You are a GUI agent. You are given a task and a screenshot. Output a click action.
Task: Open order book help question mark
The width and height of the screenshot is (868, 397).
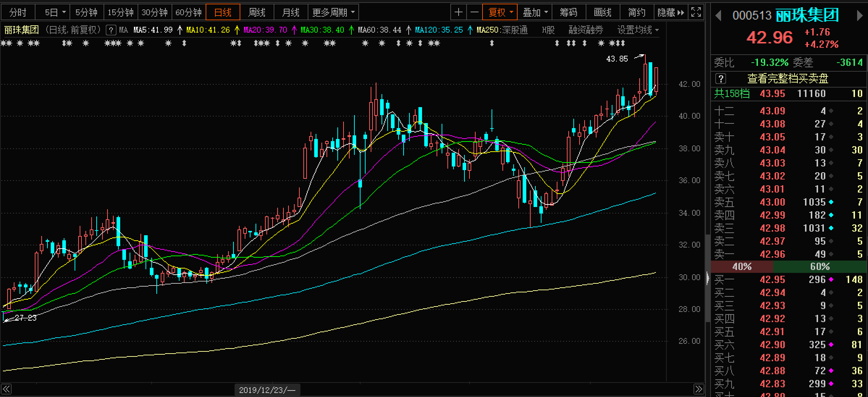tap(721, 79)
